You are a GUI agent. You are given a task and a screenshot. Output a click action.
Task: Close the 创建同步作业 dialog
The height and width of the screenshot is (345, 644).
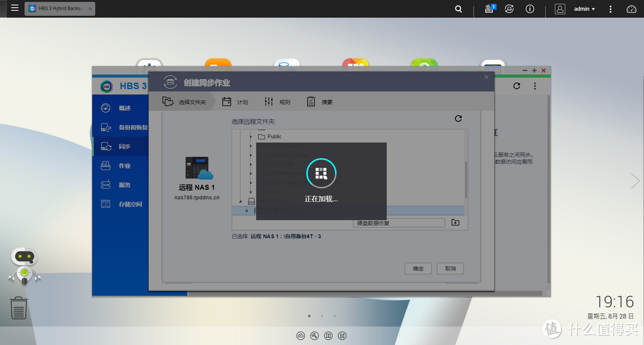coord(487,77)
